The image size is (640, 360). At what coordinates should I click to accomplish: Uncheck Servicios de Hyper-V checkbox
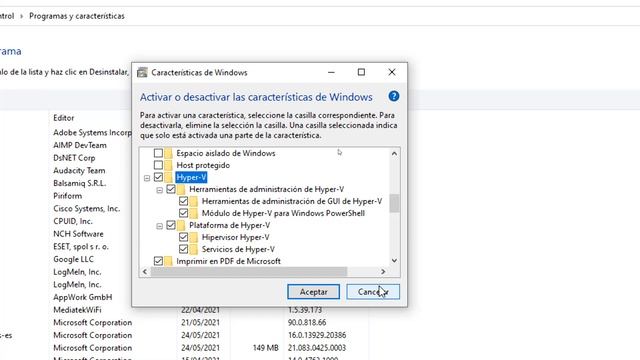coord(184,249)
